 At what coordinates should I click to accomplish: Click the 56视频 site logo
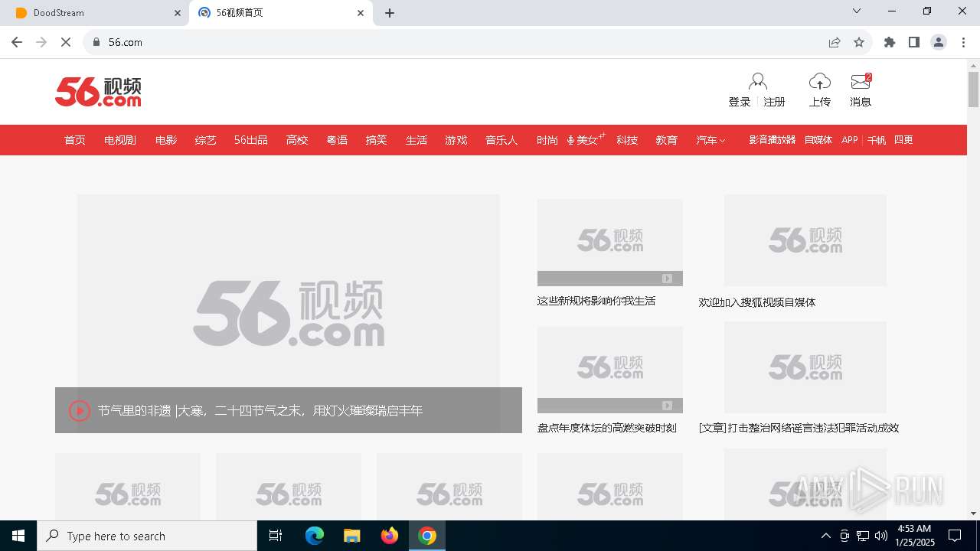(x=98, y=92)
